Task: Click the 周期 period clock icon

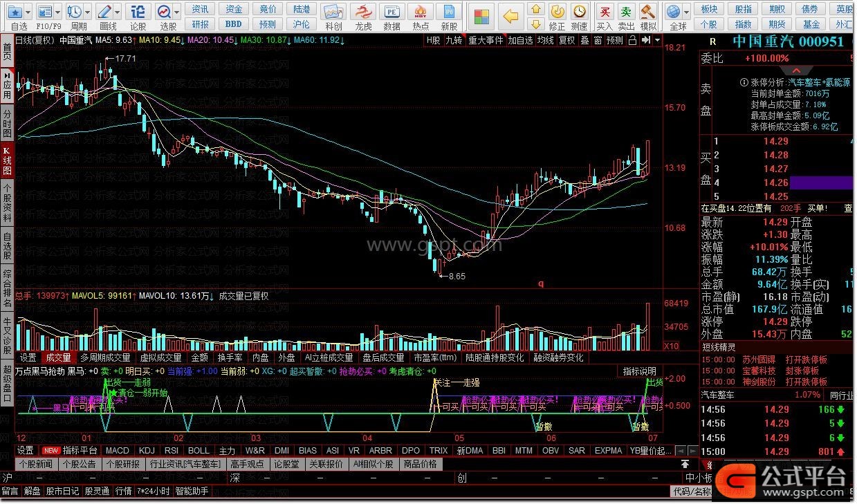Action: pos(74,12)
